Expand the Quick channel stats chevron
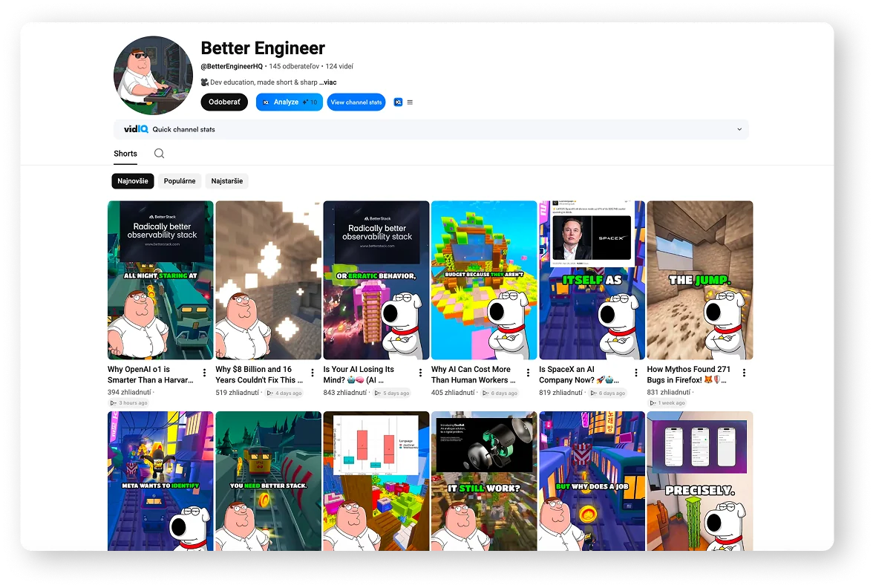This screenshot has width=873, height=588. click(x=739, y=129)
